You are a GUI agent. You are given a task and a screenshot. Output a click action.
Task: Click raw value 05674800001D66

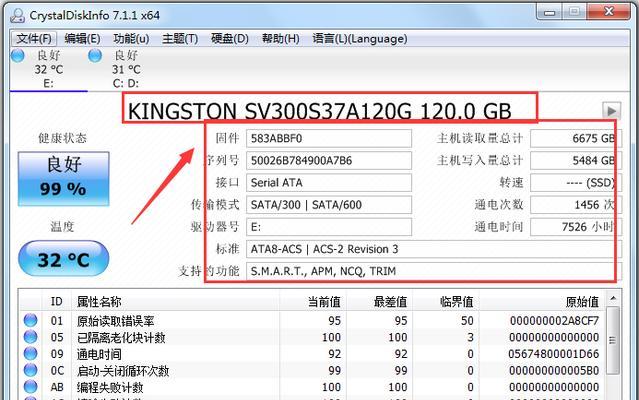point(554,354)
